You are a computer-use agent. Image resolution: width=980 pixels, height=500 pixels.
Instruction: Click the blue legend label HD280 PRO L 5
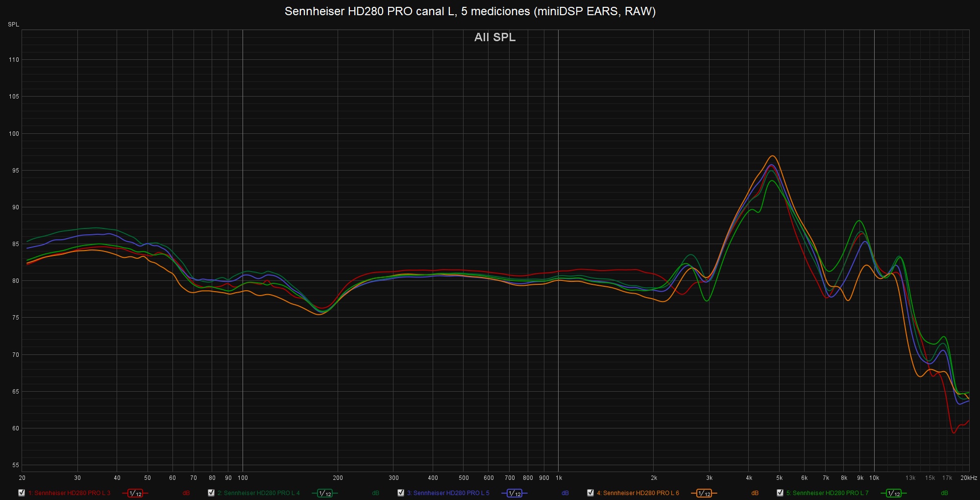pos(448,493)
